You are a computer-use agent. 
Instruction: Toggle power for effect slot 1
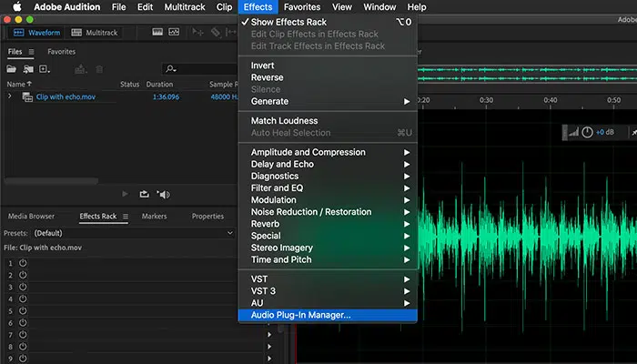pos(23,263)
